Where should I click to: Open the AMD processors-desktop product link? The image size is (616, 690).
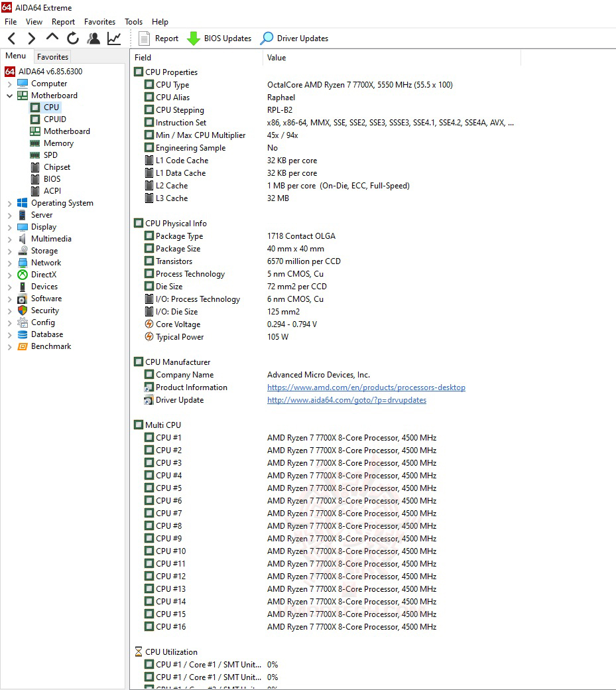click(x=366, y=387)
